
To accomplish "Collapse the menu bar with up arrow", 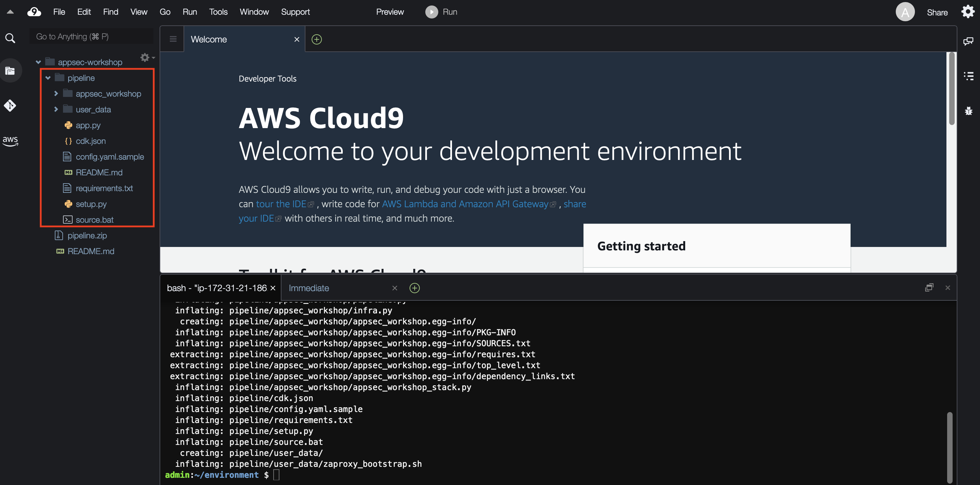I will pos(10,12).
